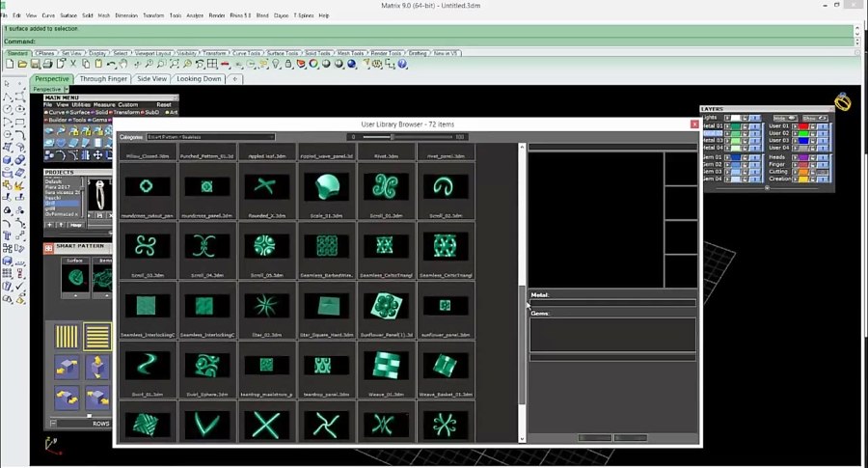Toggle visibility of Cutting layer

coord(823,172)
